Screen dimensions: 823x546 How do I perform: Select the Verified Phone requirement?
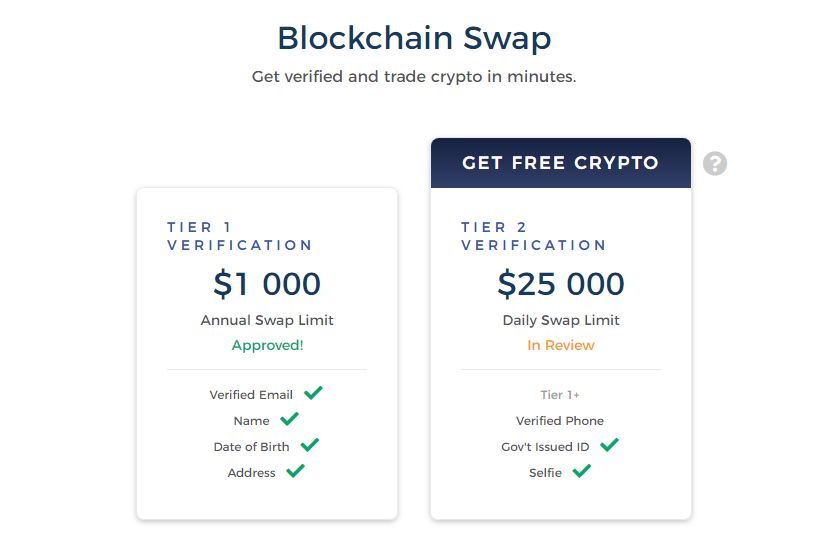pyautogui.click(x=560, y=421)
